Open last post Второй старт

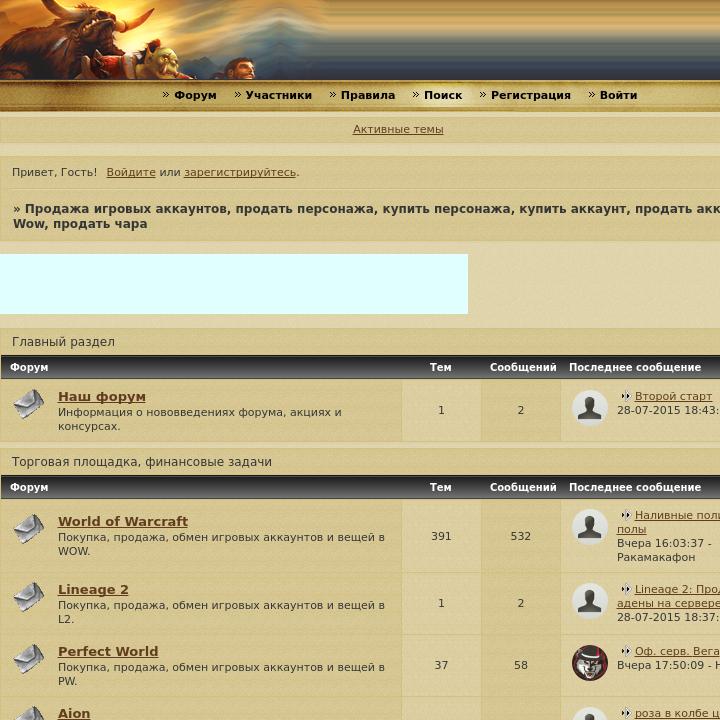[x=673, y=396]
